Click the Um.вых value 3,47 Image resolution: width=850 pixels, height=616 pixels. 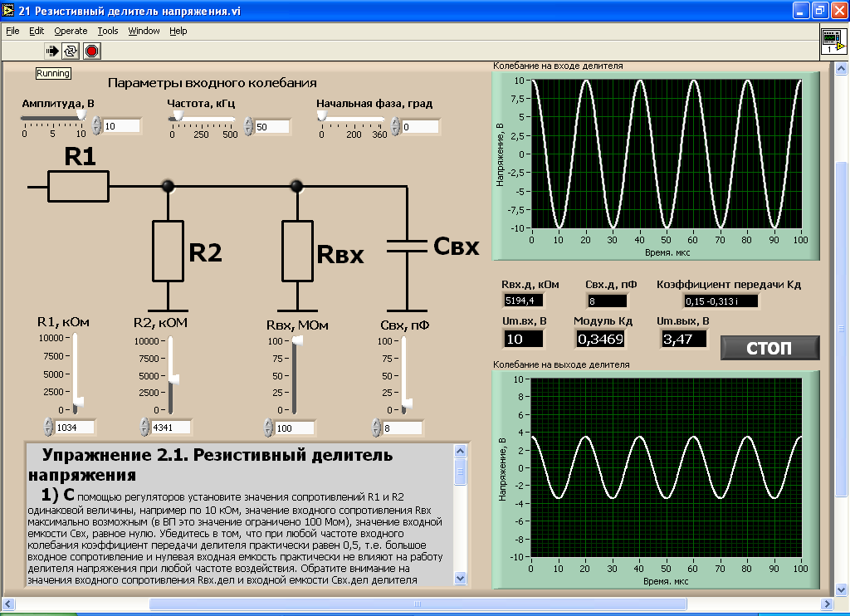[x=684, y=339]
